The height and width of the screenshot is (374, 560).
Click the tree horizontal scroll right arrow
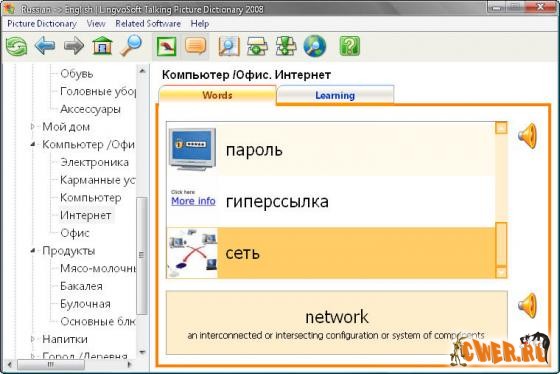point(130,365)
